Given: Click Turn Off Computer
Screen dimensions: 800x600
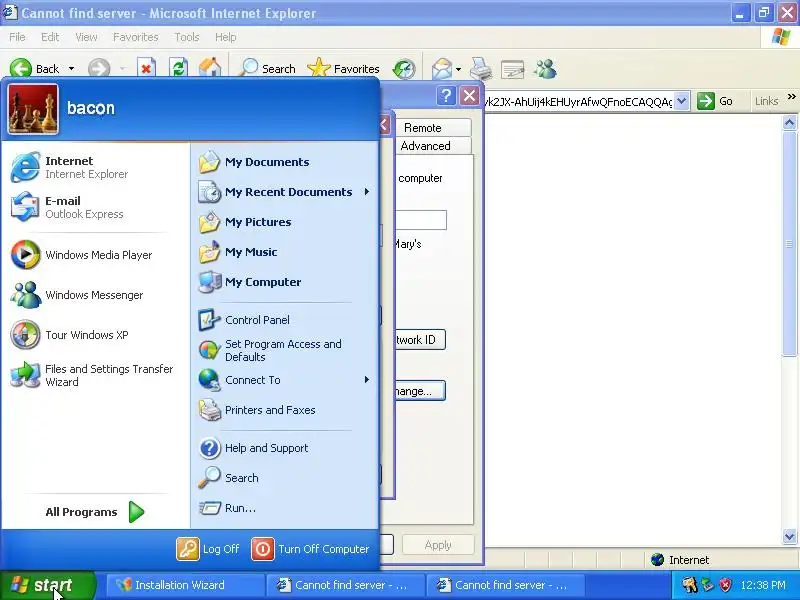Looking at the screenshot, I should coord(311,549).
